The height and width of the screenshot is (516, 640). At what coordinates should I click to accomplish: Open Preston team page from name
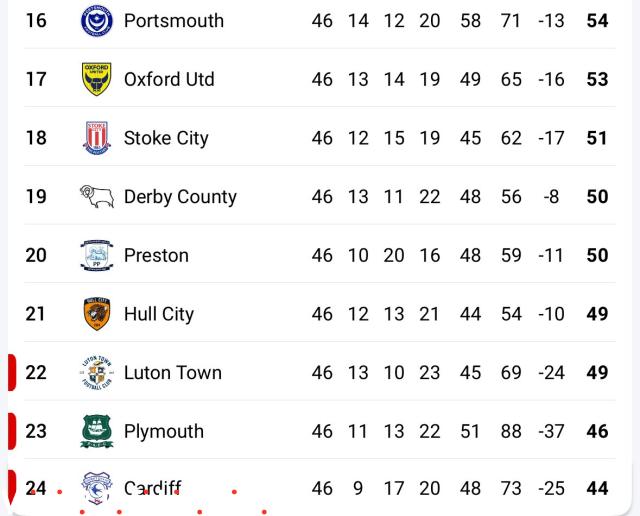(156, 255)
